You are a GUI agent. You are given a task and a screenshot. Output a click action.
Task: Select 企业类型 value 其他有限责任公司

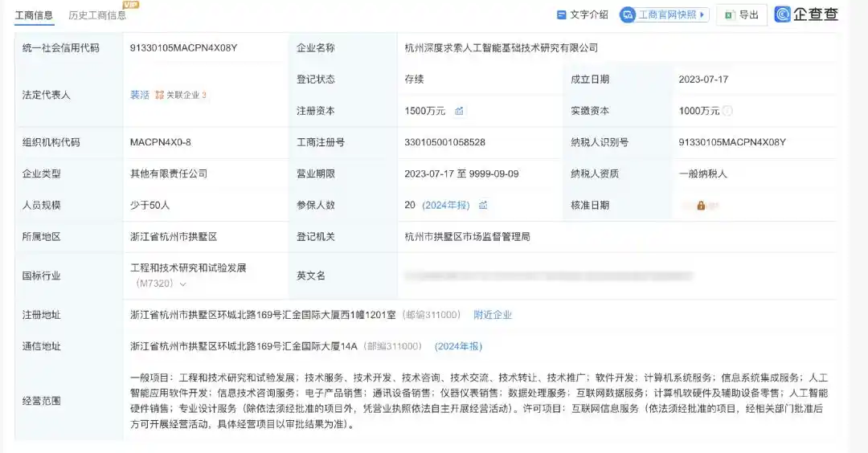tap(169, 174)
